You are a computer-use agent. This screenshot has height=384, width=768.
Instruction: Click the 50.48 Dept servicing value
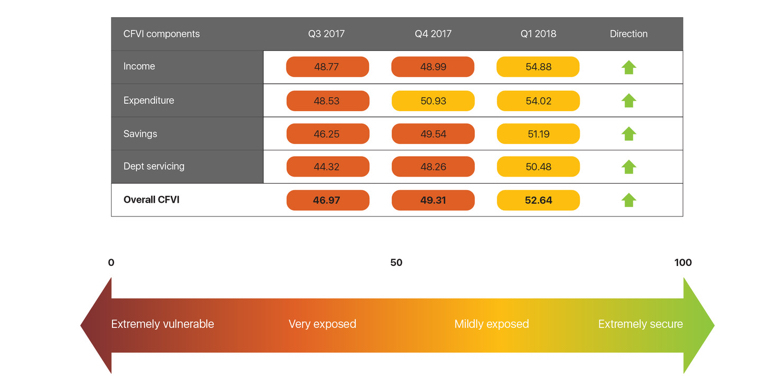(x=538, y=167)
